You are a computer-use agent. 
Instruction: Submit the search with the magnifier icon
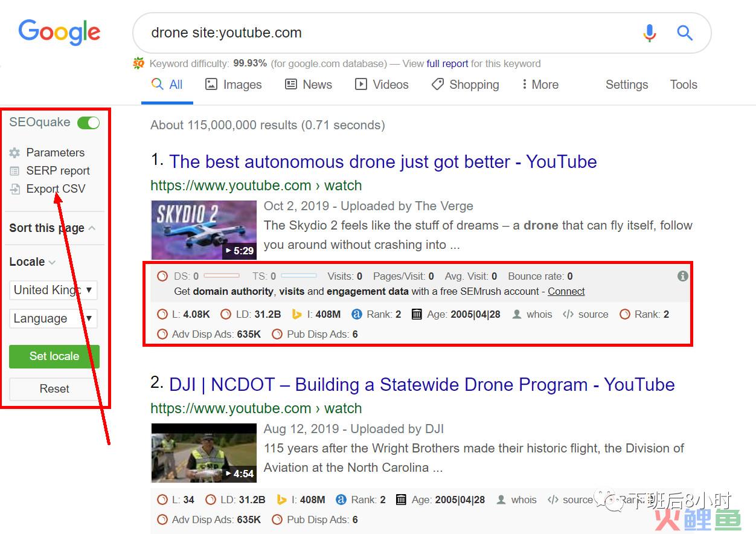[x=684, y=33]
